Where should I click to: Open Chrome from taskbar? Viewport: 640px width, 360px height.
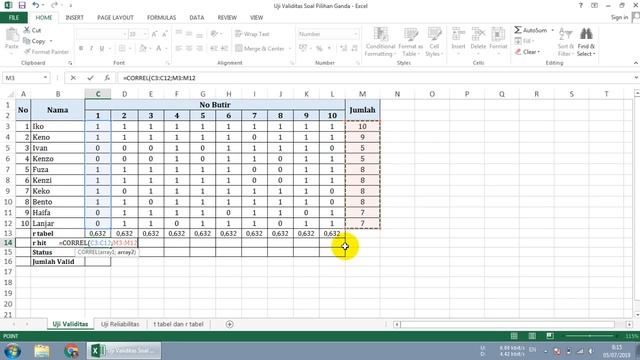coord(71,351)
